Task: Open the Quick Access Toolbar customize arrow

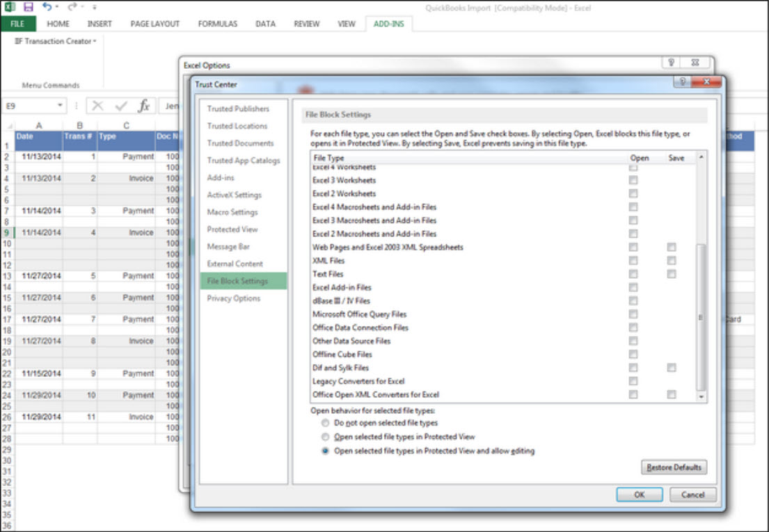Action: [x=94, y=7]
